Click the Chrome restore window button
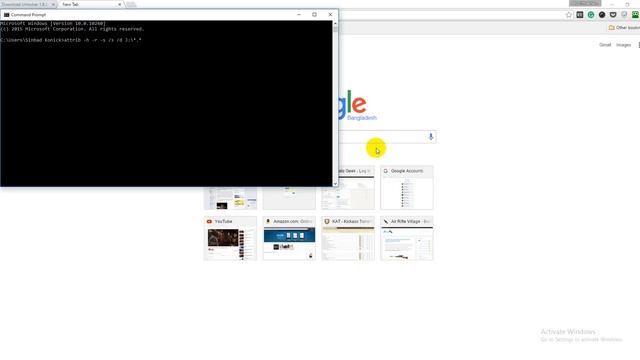Screen dimensions: 640x360 coord(627,4)
